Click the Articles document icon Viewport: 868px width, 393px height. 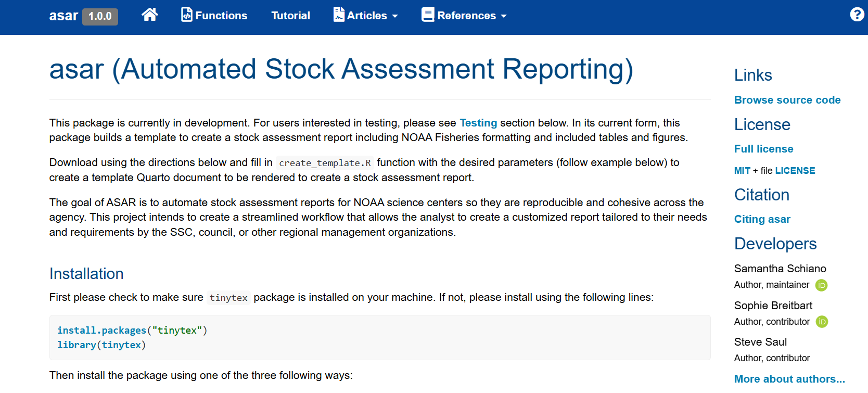click(x=339, y=15)
